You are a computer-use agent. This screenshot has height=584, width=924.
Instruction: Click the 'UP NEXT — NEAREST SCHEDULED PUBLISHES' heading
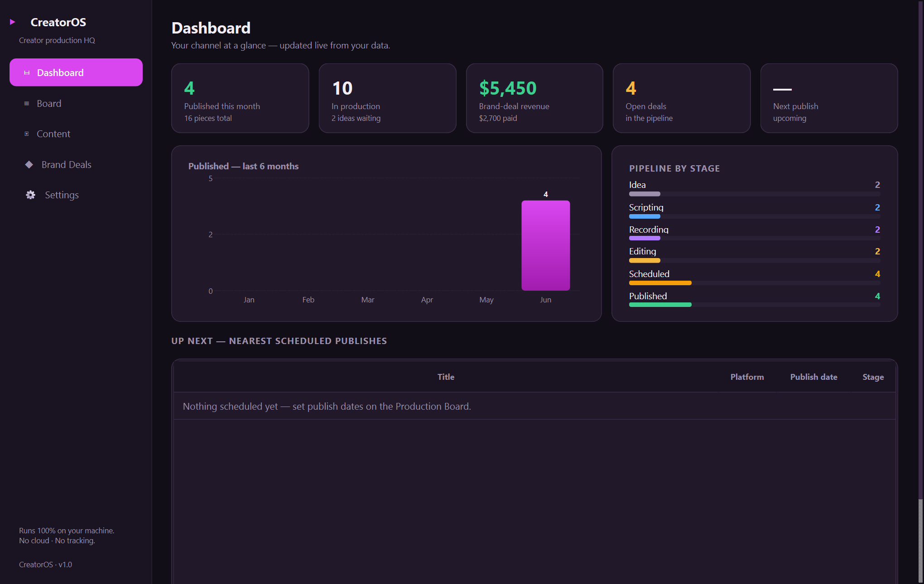point(279,341)
